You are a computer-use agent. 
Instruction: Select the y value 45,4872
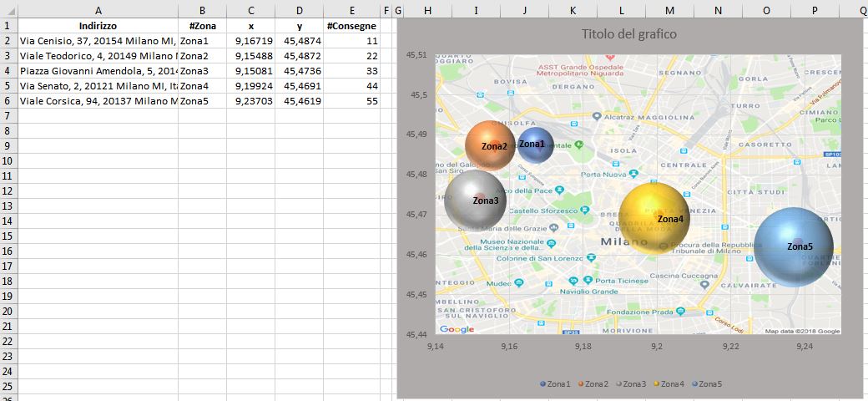(x=299, y=55)
